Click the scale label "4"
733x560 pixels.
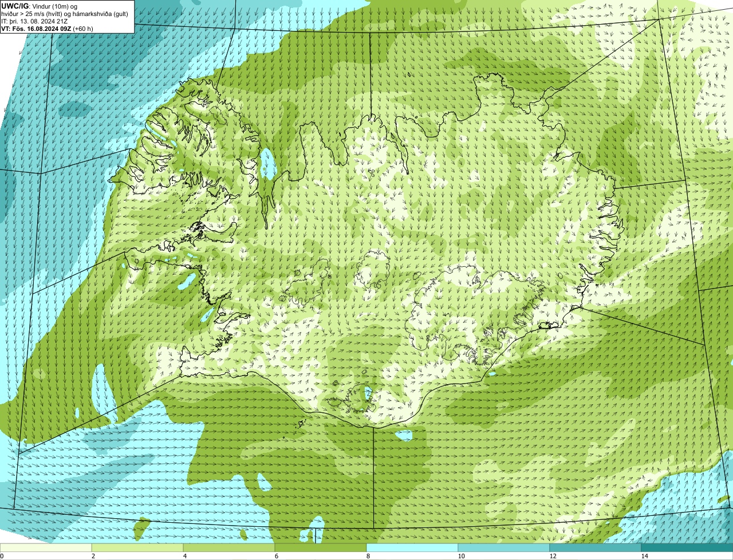point(184,556)
